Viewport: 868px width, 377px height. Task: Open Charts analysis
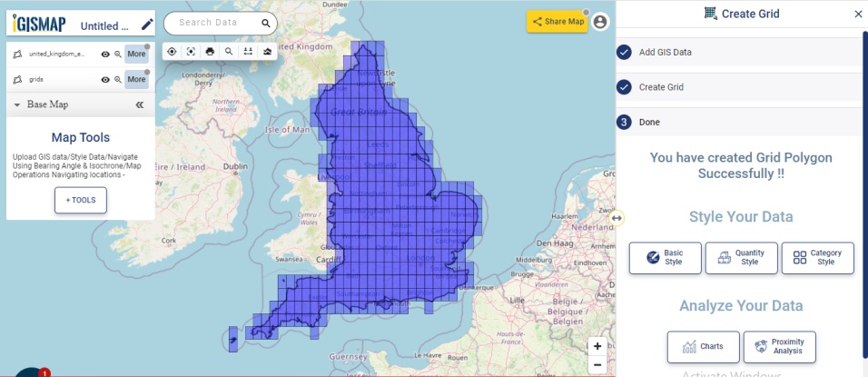point(703,347)
